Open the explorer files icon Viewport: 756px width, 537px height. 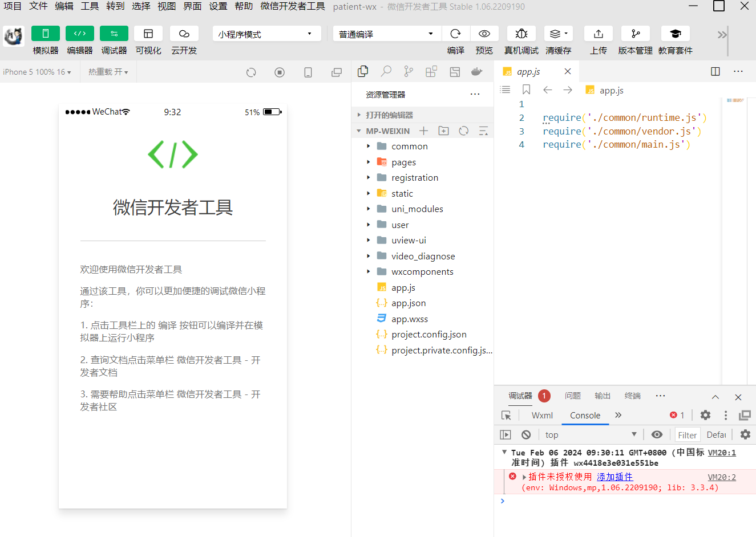363,71
